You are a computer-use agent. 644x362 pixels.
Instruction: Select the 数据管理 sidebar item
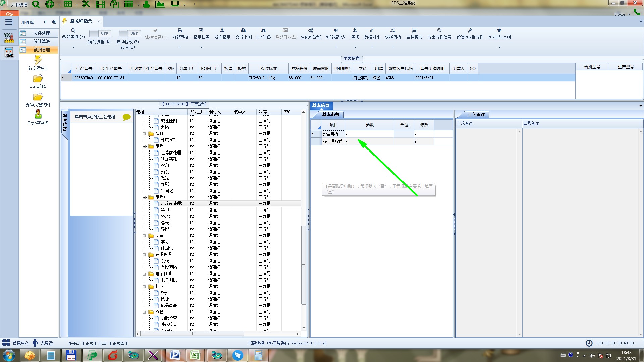41,50
